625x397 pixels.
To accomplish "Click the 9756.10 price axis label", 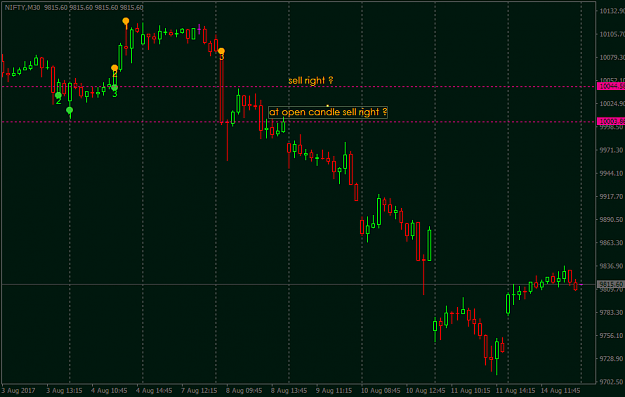I will click(612, 335).
